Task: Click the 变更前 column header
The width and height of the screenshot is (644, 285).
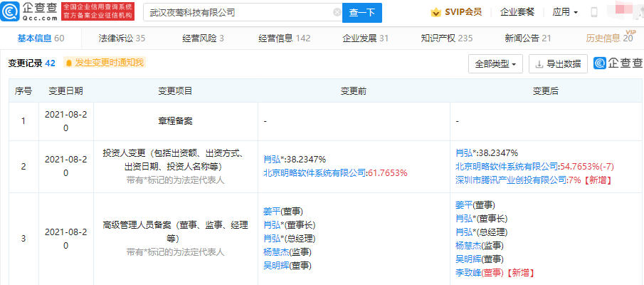Action: (354, 91)
